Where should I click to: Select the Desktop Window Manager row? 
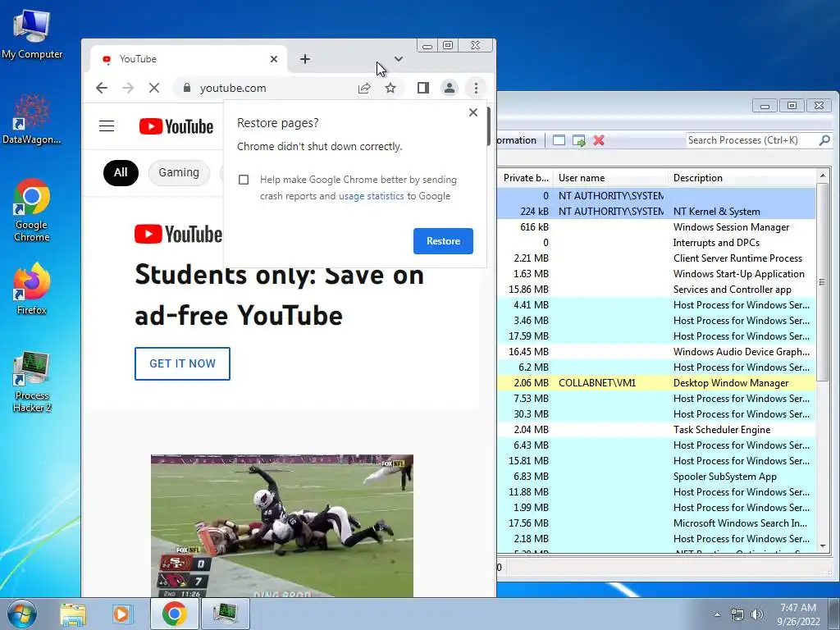pyautogui.click(x=656, y=383)
